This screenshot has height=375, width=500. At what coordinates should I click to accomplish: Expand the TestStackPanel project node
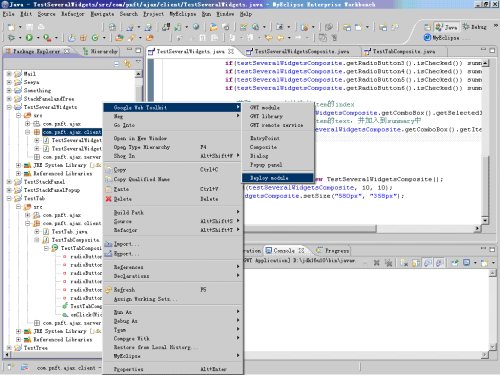9,182
